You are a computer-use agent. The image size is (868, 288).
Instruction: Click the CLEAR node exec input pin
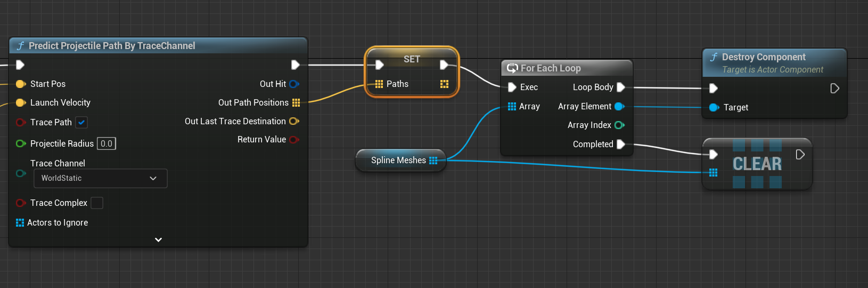click(x=714, y=154)
